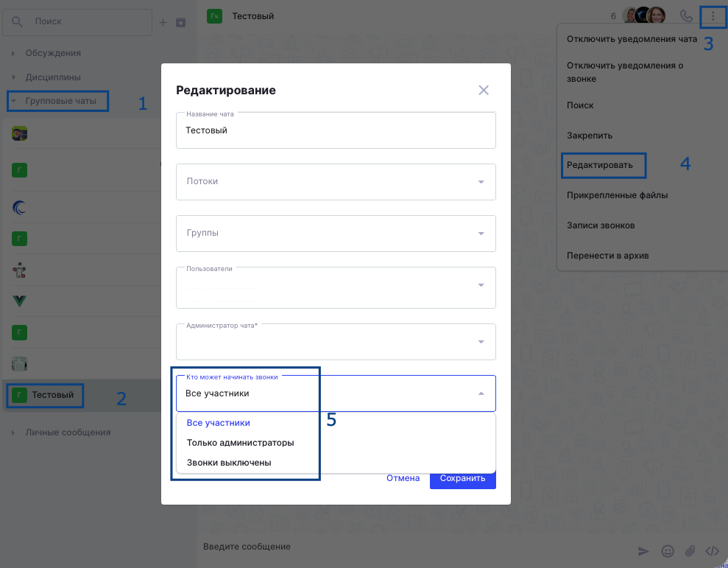Click the Отмена link
The image size is (728, 568).
(403, 478)
